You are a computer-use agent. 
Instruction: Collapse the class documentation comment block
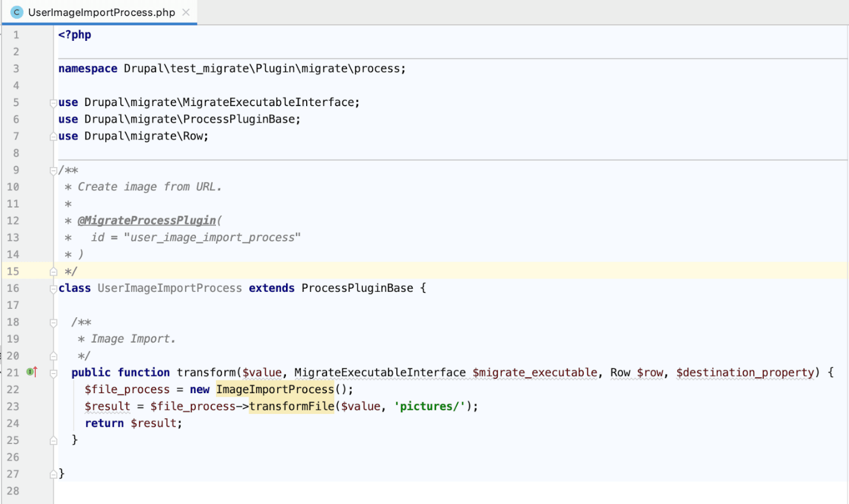[52, 170]
